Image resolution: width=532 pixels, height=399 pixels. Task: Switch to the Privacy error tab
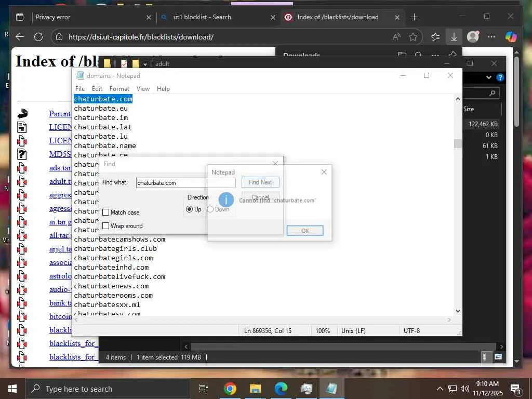[x=91, y=17]
